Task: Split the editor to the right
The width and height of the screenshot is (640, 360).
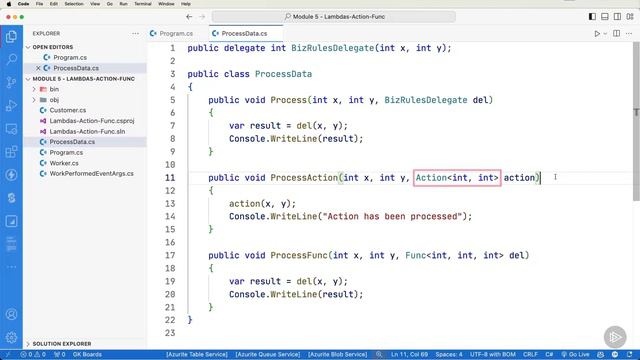Action: (x=617, y=33)
